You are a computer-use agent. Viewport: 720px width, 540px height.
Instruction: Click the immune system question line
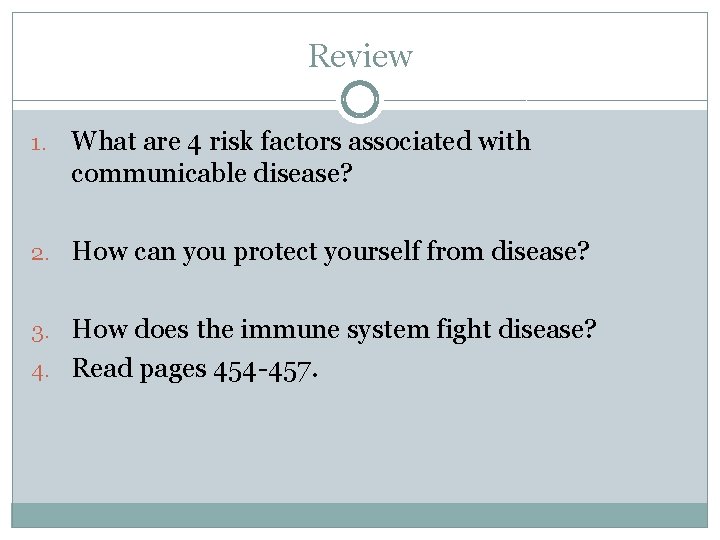[334, 330]
